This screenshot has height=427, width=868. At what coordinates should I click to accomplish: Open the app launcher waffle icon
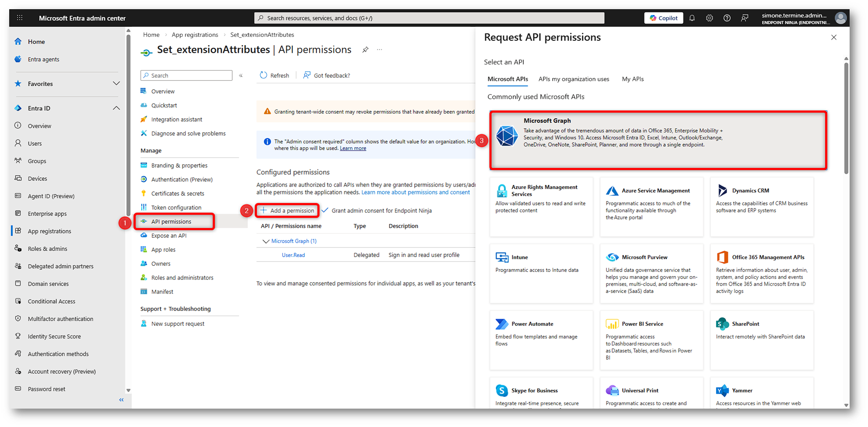20,18
